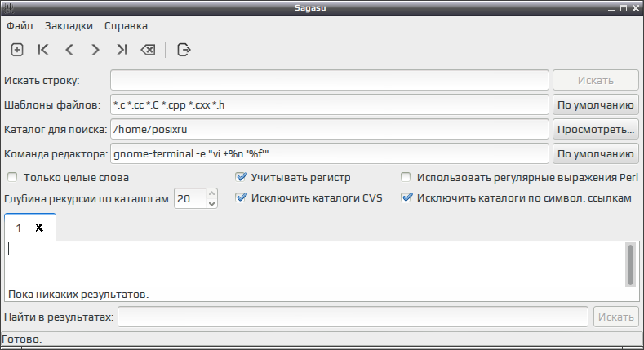Click the recursion depth value 20

[189, 198]
